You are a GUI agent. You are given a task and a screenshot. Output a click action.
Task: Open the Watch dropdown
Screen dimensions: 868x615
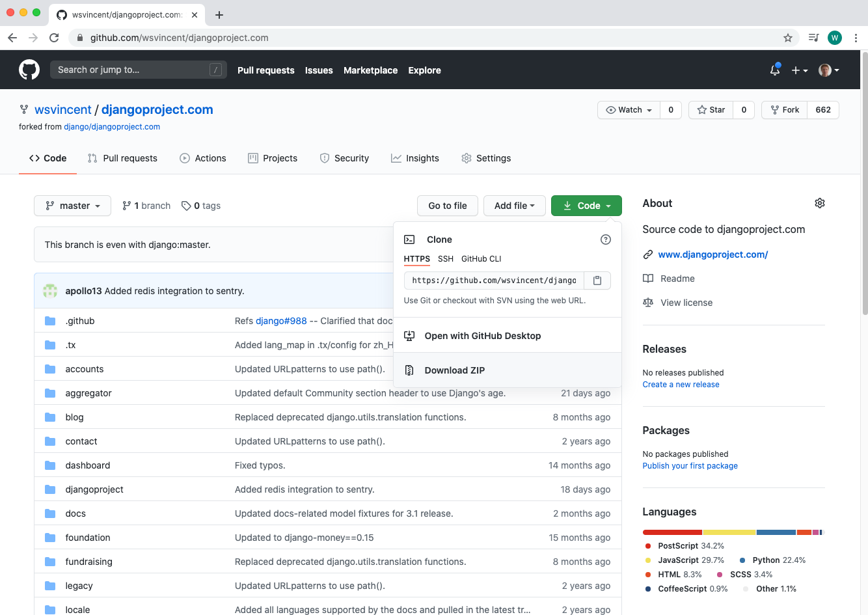pos(629,110)
